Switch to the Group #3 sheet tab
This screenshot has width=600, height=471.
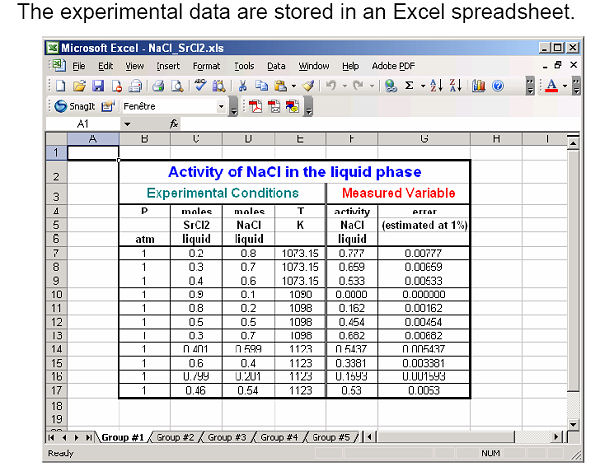(x=227, y=437)
